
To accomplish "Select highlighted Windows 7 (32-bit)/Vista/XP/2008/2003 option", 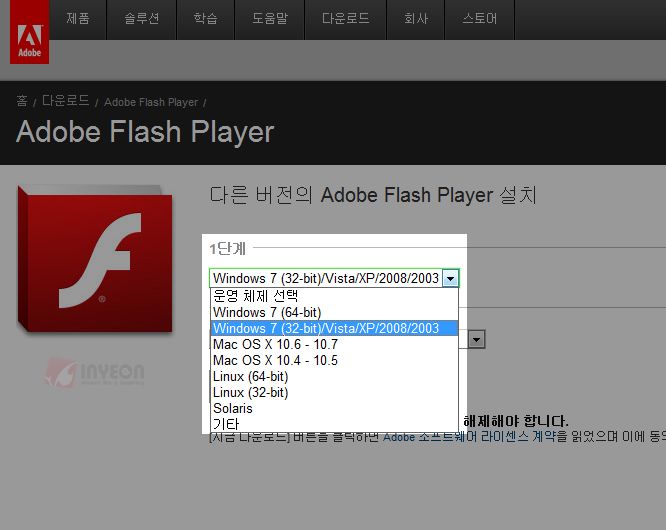I will pos(334,328).
